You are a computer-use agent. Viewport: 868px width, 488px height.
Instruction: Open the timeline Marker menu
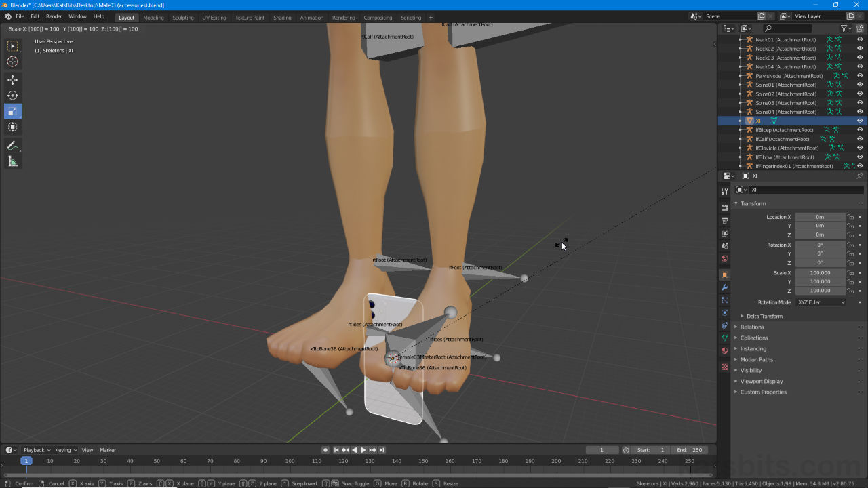[x=108, y=450]
